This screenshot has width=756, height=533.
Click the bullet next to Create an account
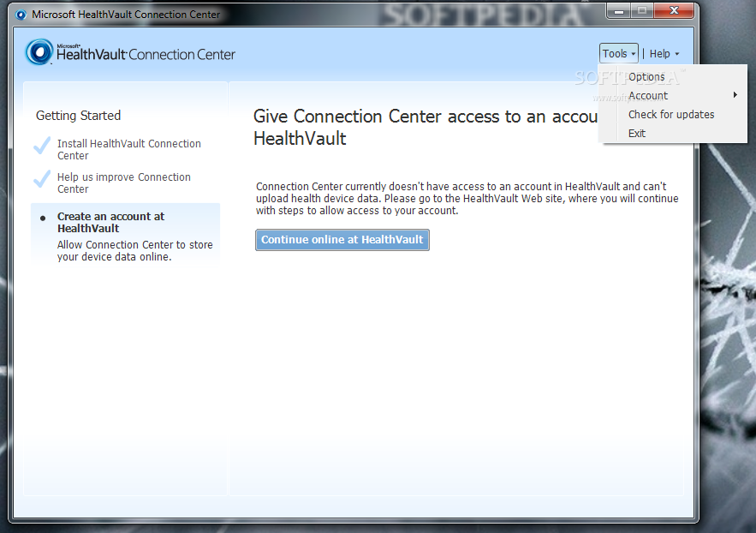click(43, 218)
